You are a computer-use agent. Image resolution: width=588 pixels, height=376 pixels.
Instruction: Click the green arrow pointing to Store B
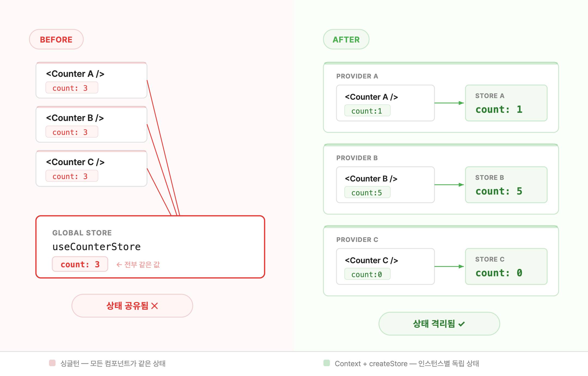pos(449,185)
